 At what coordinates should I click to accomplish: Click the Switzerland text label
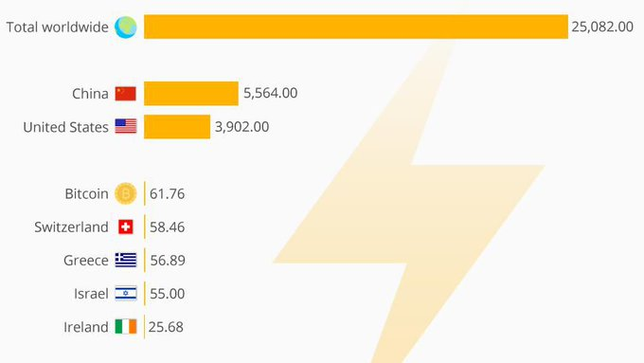pyautogui.click(x=71, y=227)
